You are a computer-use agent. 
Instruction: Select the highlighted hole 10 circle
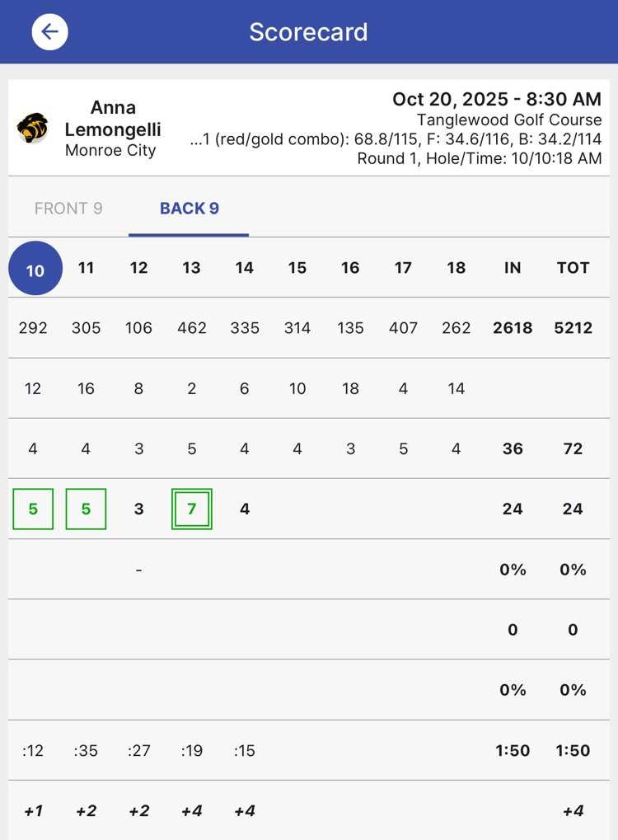35,269
